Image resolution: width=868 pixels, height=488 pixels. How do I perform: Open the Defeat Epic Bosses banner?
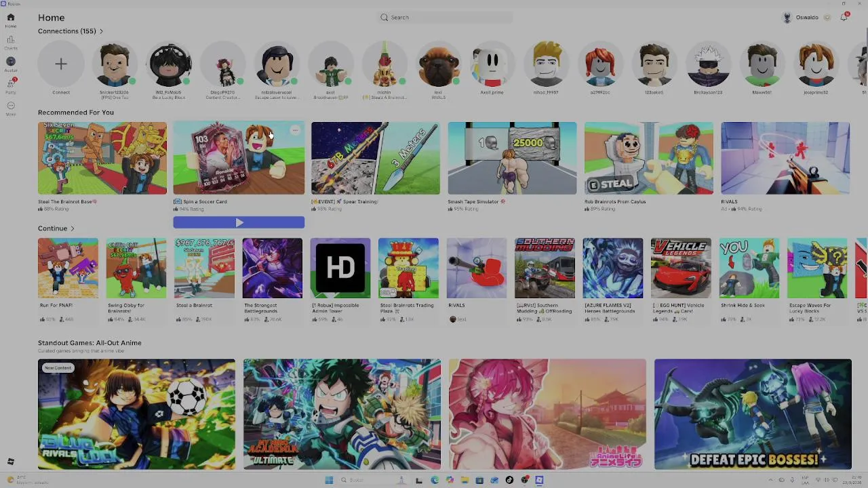click(753, 414)
